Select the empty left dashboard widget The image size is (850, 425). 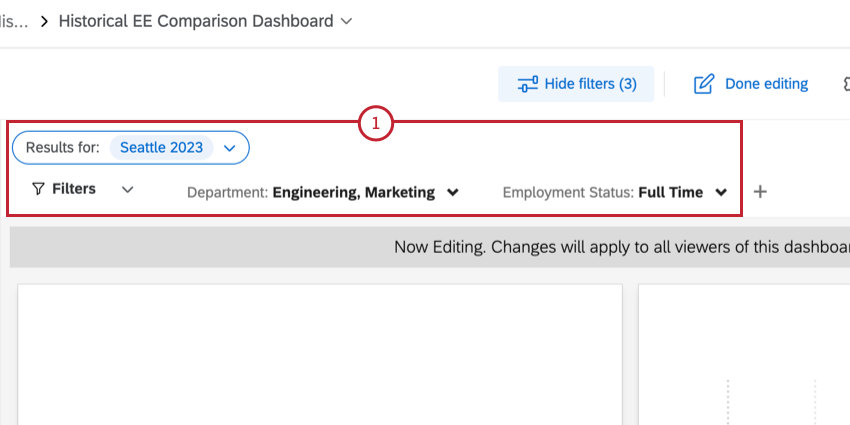pyautogui.click(x=319, y=355)
